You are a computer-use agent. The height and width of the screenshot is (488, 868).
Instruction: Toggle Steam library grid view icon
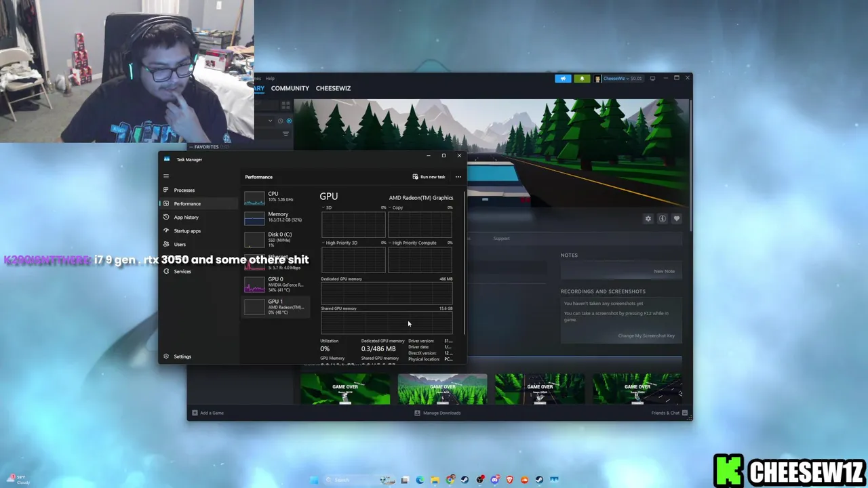click(x=285, y=105)
